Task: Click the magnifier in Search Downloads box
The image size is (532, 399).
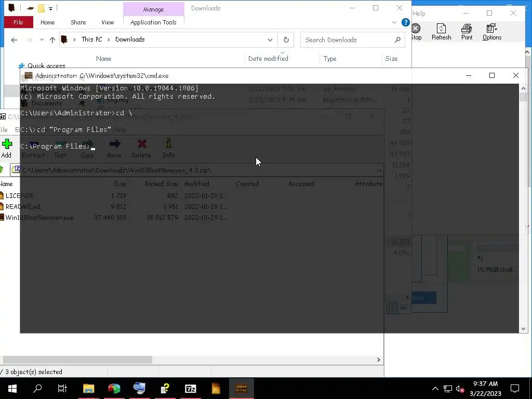Action: click(x=397, y=39)
